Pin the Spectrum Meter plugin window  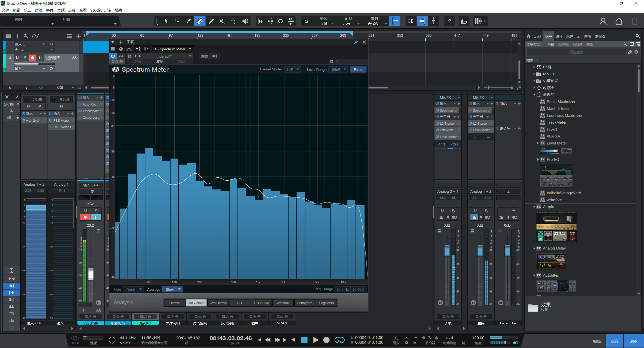click(356, 42)
